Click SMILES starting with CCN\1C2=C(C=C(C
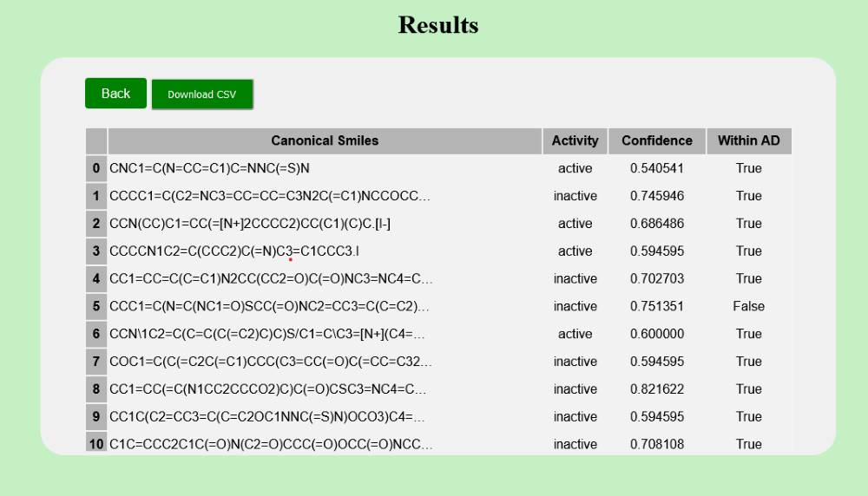Image resolution: width=868 pixels, height=496 pixels. 266,334
